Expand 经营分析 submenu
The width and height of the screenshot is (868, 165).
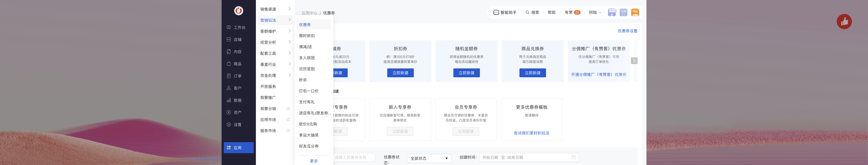pyautogui.click(x=275, y=42)
